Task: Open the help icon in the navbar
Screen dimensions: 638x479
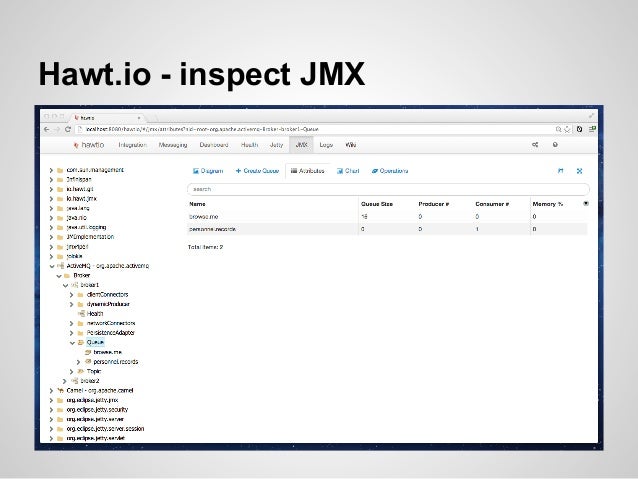Action: pyautogui.click(x=555, y=145)
